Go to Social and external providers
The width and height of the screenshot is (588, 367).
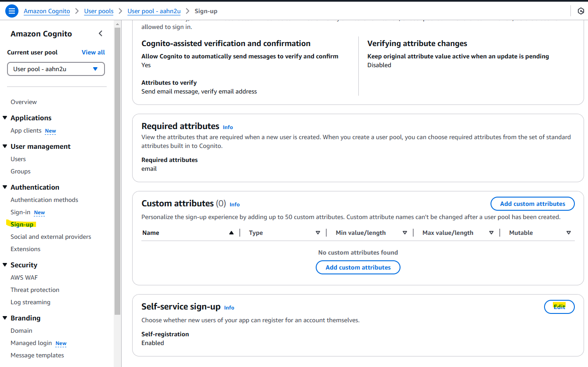click(51, 237)
